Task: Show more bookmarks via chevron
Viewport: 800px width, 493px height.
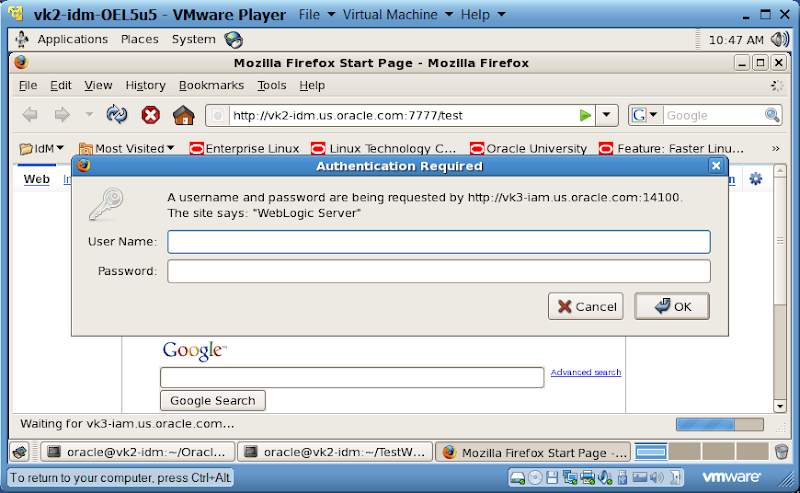Action: tap(776, 149)
